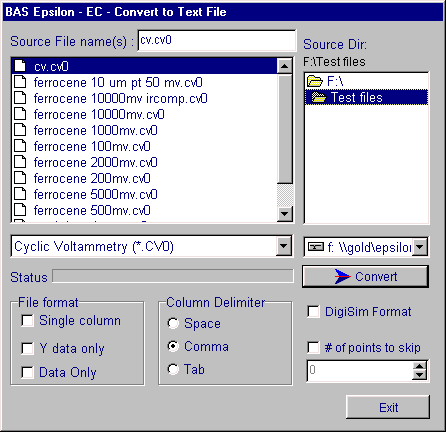Viewport: 446px width, 432px height.
Task: Open the Cyclic Voltammetry file type dropdown
Action: click(284, 246)
